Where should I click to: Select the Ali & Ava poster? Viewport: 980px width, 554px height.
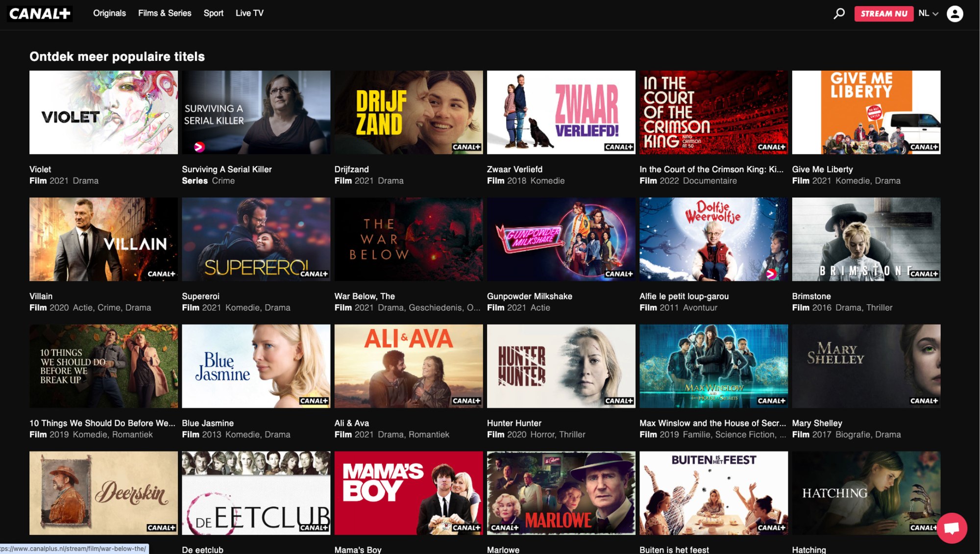click(409, 366)
